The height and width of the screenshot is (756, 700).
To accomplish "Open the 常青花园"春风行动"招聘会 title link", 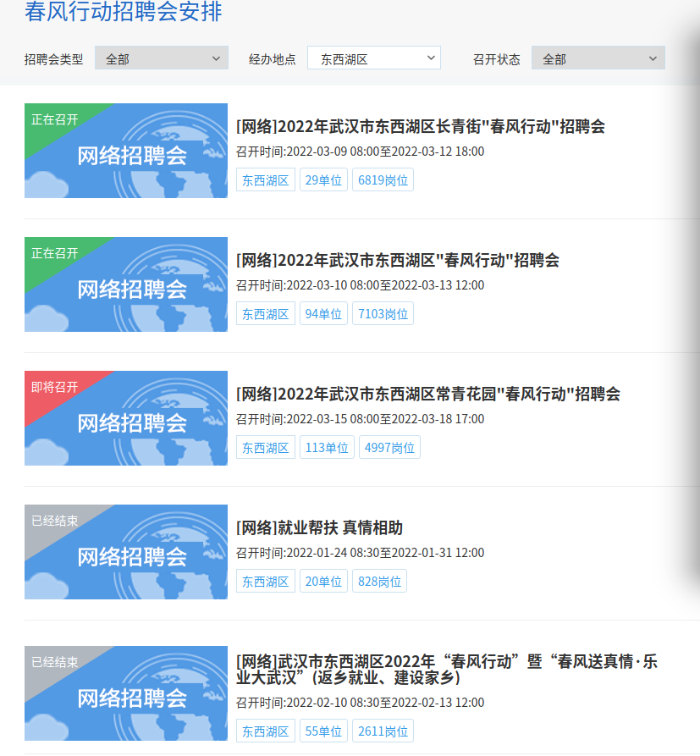I will pos(427,395).
